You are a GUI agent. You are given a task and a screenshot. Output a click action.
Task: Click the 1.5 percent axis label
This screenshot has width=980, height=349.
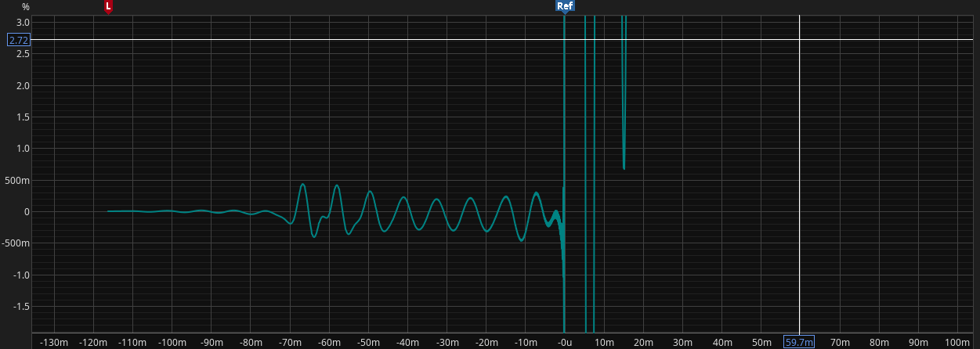coord(23,117)
